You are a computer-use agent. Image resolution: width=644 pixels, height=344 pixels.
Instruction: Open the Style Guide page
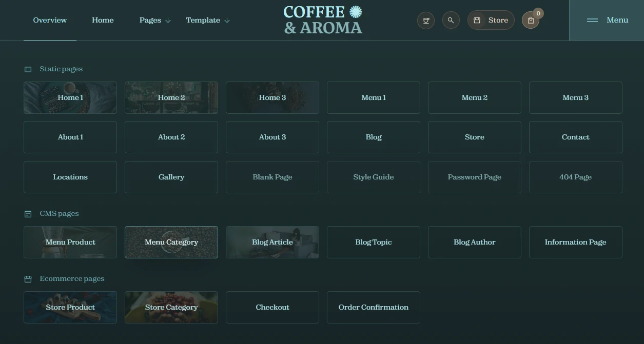[374, 177]
